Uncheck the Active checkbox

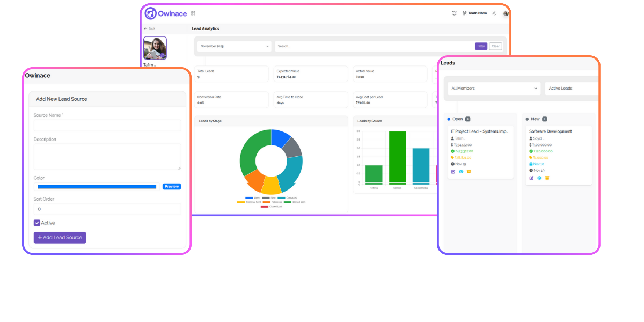point(37,223)
